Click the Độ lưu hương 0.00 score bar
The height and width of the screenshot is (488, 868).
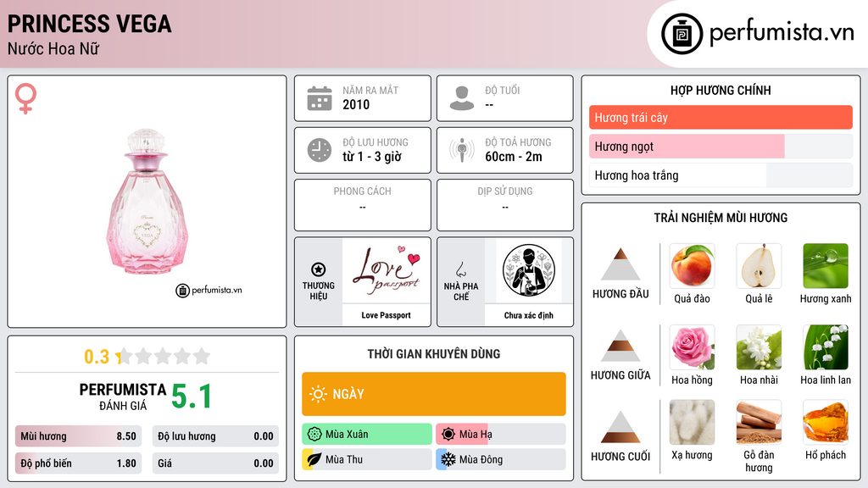215,436
